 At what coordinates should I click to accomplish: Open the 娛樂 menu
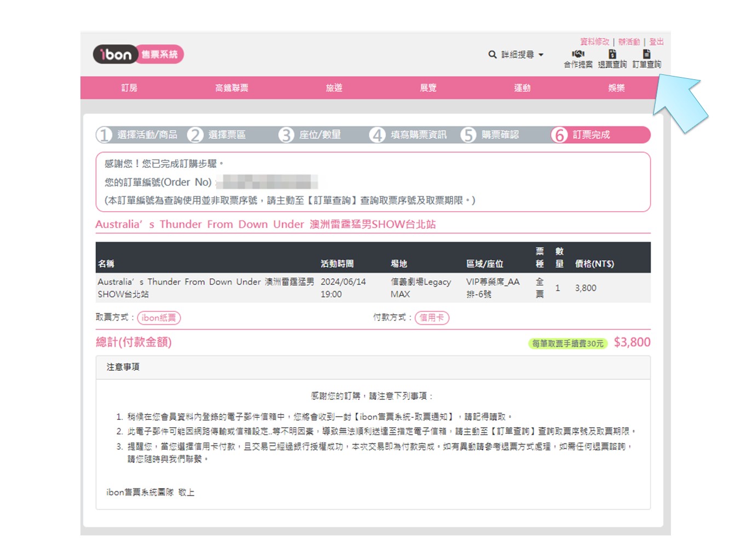[616, 87]
